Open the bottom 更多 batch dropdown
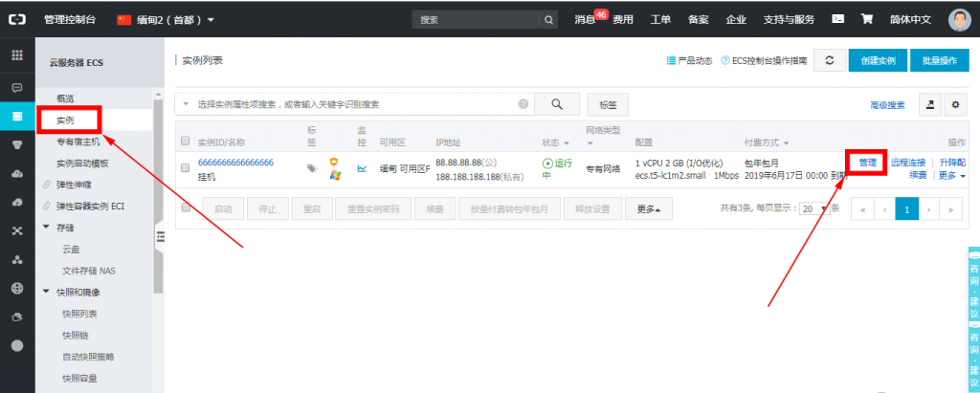This screenshot has width=980, height=393. (648, 209)
